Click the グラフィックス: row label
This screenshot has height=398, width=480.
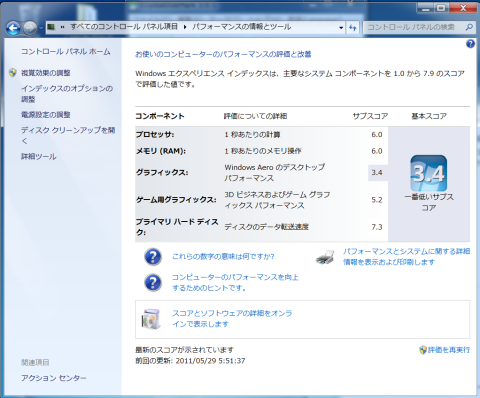(162, 173)
